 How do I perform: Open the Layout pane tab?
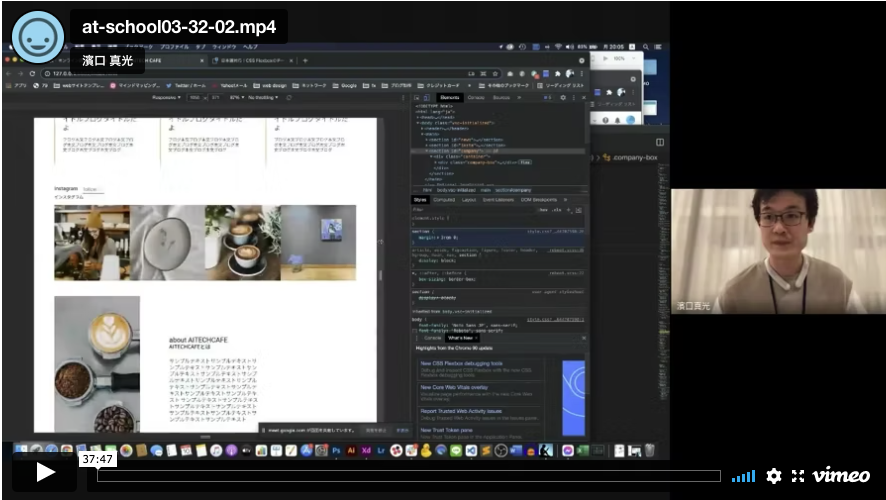coord(469,200)
